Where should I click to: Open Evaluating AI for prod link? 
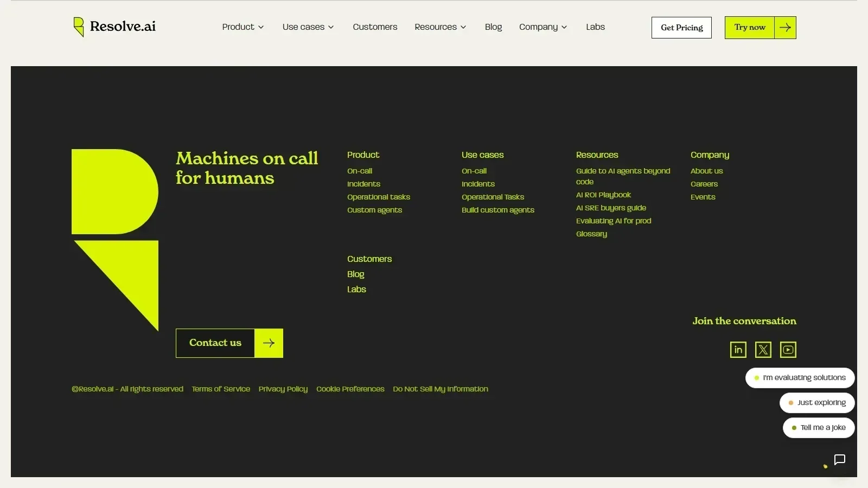point(614,221)
